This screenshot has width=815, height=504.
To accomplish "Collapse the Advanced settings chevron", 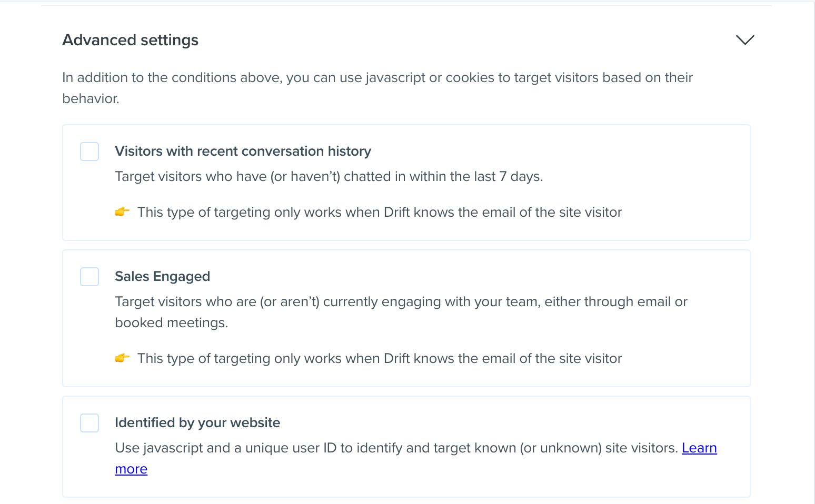I will 745,40.
